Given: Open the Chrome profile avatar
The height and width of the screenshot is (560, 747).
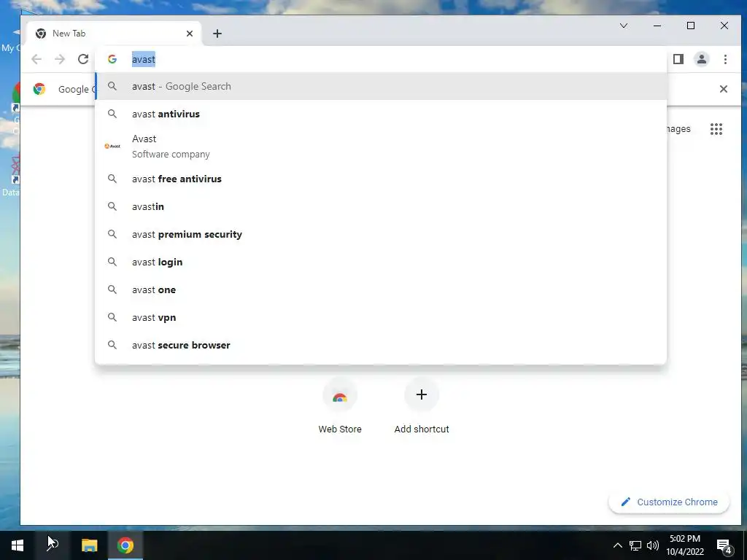Looking at the screenshot, I should coord(702,59).
